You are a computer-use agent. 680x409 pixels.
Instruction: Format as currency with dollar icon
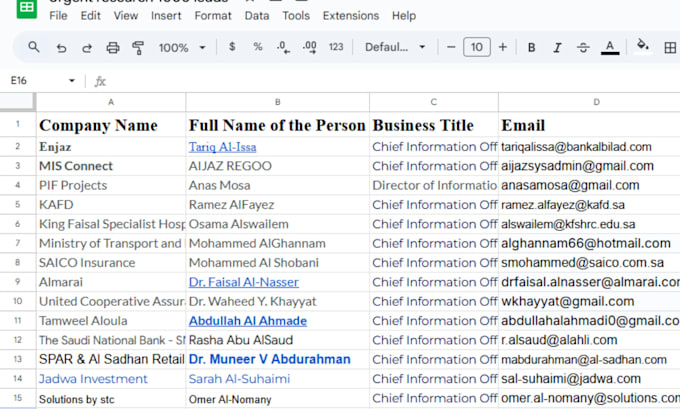(x=232, y=46)
